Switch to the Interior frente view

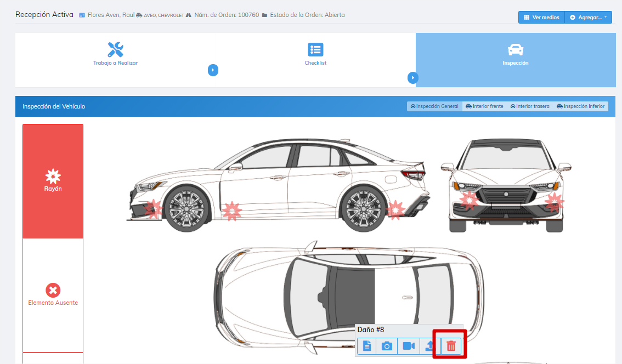484,106
